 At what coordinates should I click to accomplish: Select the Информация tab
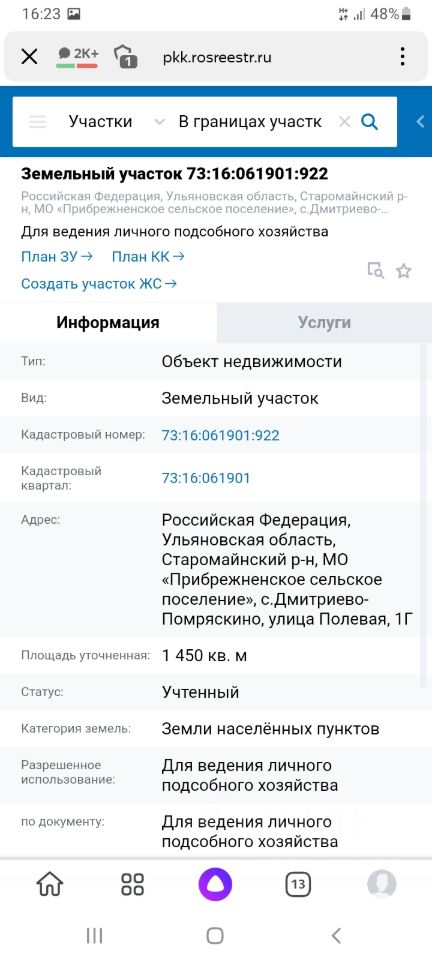(x=108, y=323)
